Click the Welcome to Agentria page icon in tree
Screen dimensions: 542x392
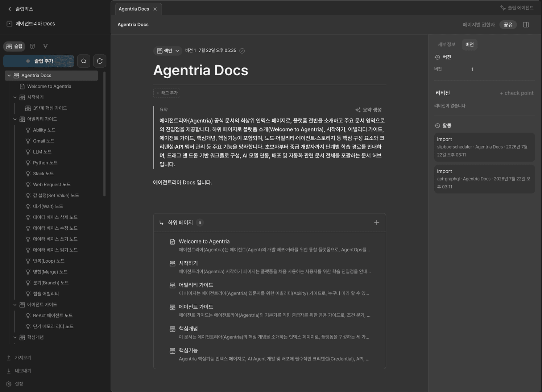click(22, 87)
